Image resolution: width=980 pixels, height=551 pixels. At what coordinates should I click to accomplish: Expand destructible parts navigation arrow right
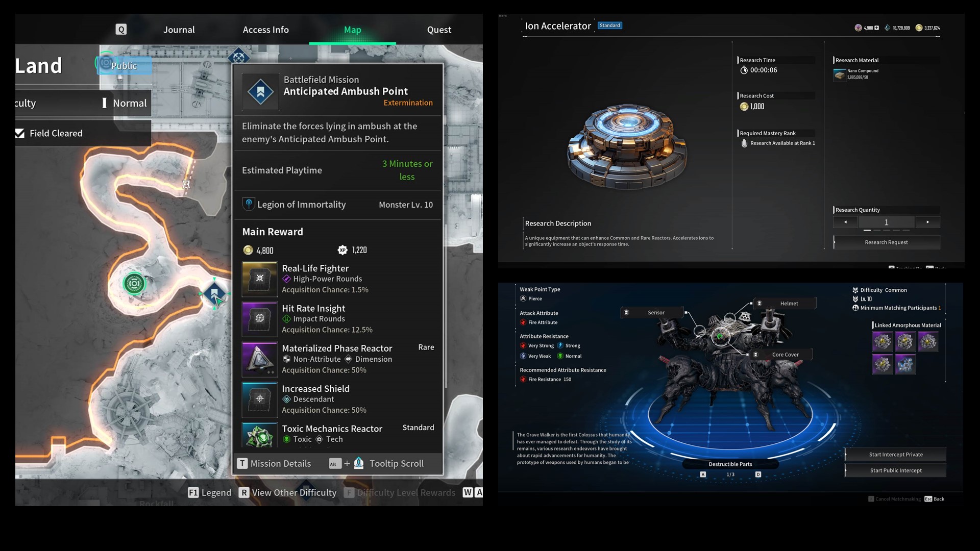pos(758,474)
